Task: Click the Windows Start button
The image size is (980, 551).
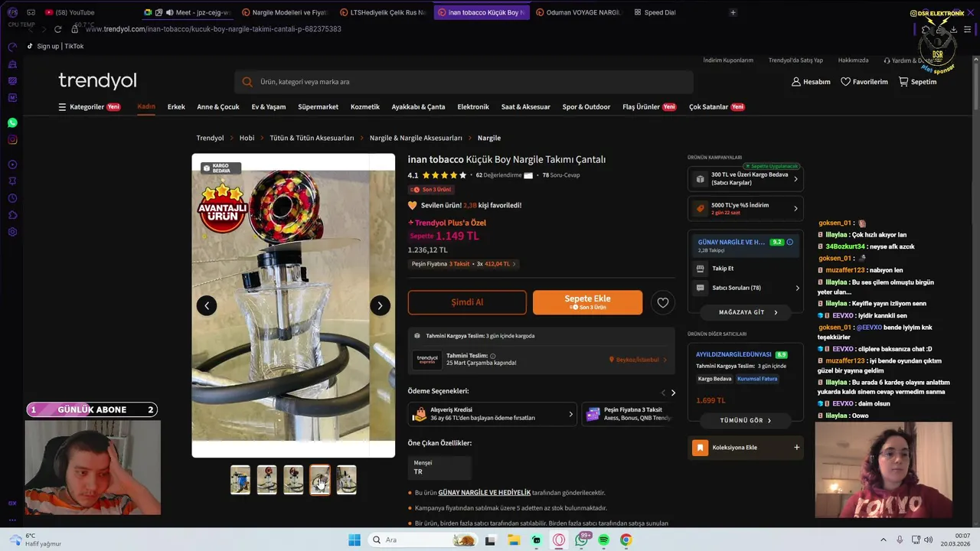Action: click(x=354, y=540)
